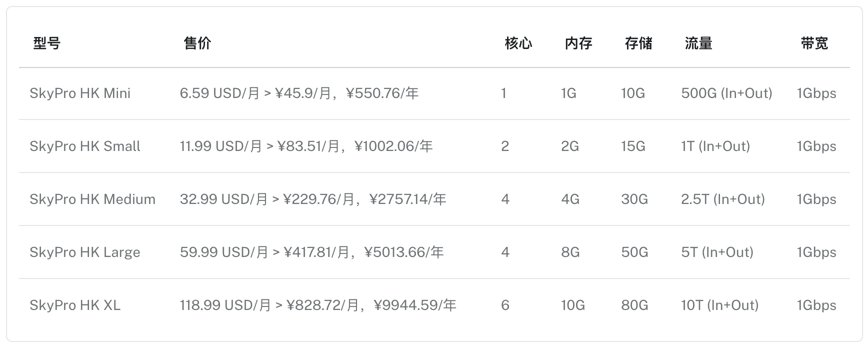Click the 流量 column header
Image resolution: width=868 pixels, height=349 pixels.
(698, 43)
